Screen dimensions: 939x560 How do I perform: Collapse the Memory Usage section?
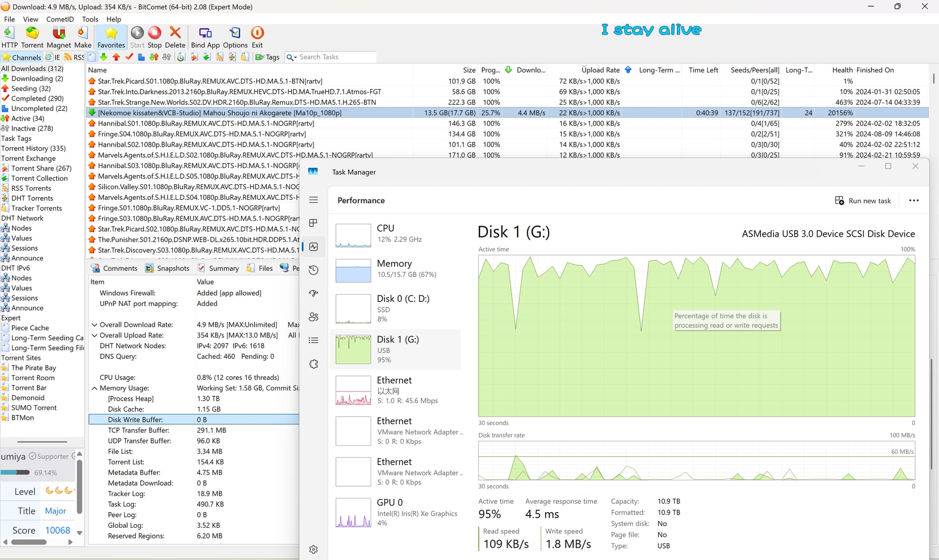pos(94,388)
